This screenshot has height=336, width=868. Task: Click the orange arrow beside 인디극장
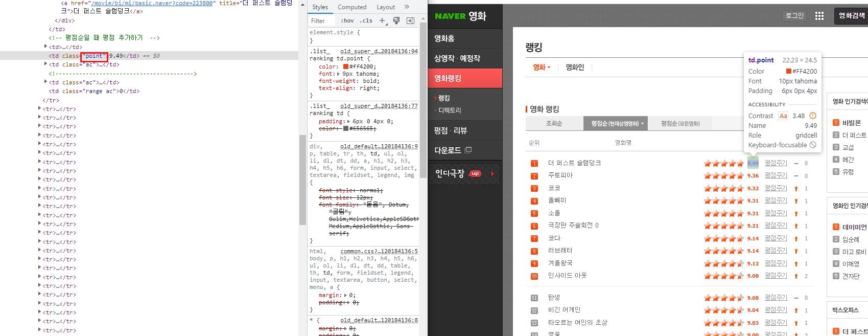coord(492,173)
